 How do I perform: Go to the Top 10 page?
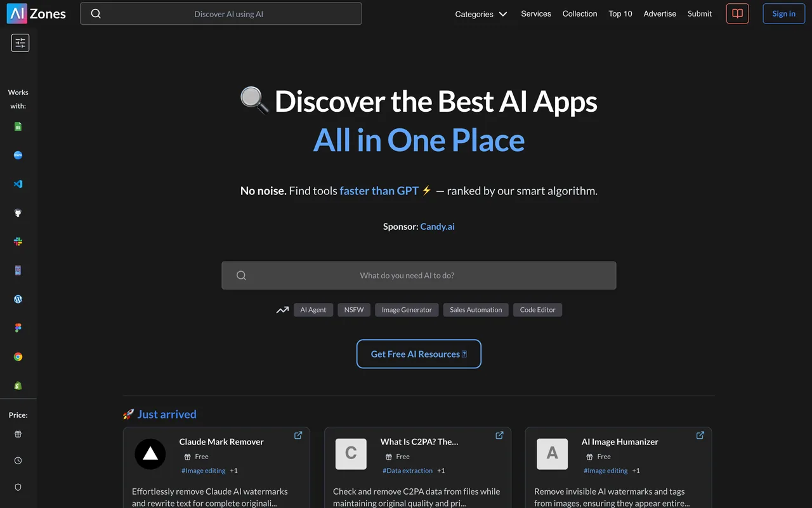click(x=620, y=13)
